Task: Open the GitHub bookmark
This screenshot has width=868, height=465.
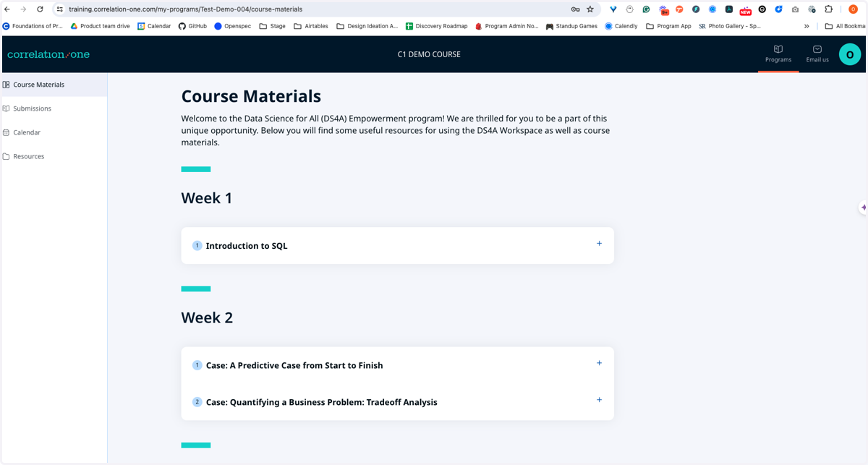Action: tap(192, 26)
